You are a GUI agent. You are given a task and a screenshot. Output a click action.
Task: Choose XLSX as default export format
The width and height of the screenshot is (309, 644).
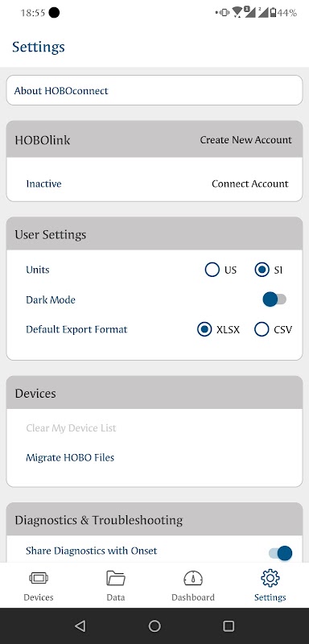[204, 329]
